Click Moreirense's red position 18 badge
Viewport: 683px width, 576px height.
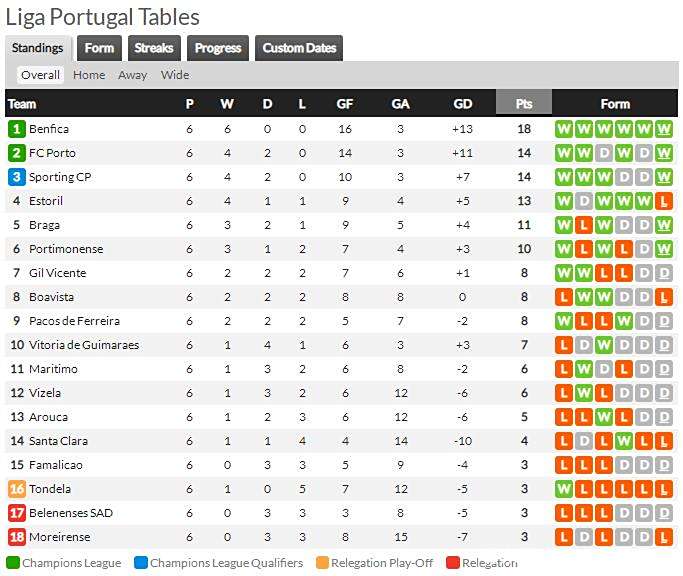[x=16, y=537]
